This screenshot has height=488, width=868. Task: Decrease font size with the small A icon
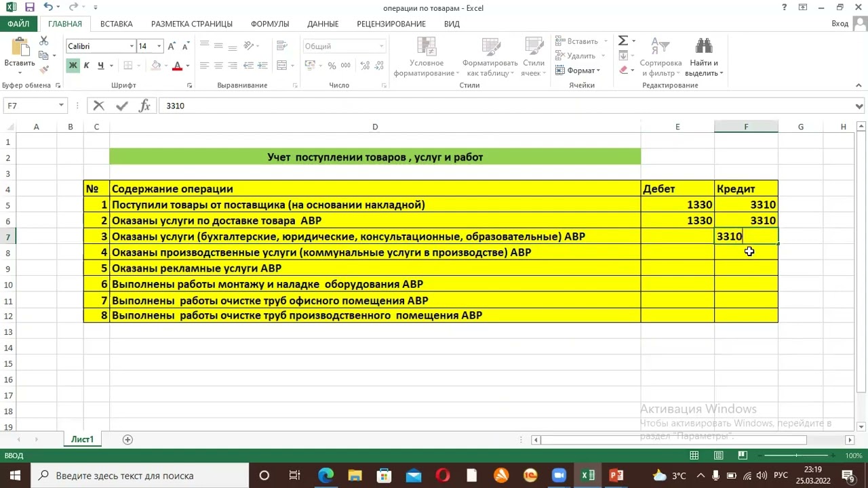click(186, 46)
